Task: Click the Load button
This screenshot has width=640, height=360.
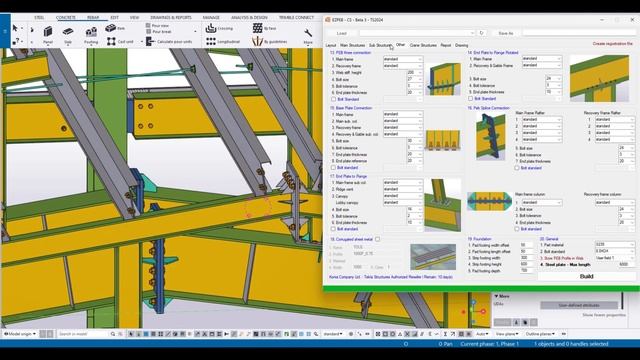Action: point(342,33)
